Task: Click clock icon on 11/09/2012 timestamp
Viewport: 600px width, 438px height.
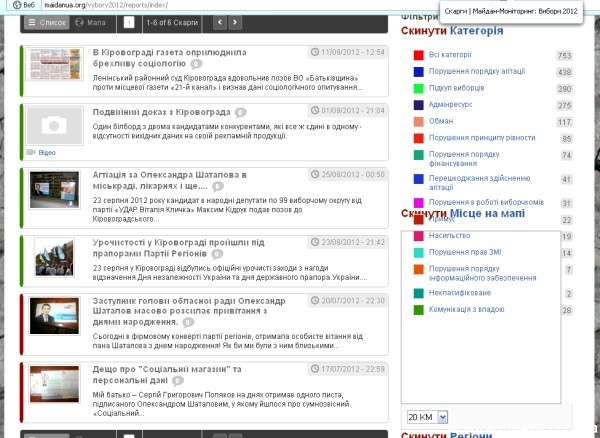Action: click(315, 52)
